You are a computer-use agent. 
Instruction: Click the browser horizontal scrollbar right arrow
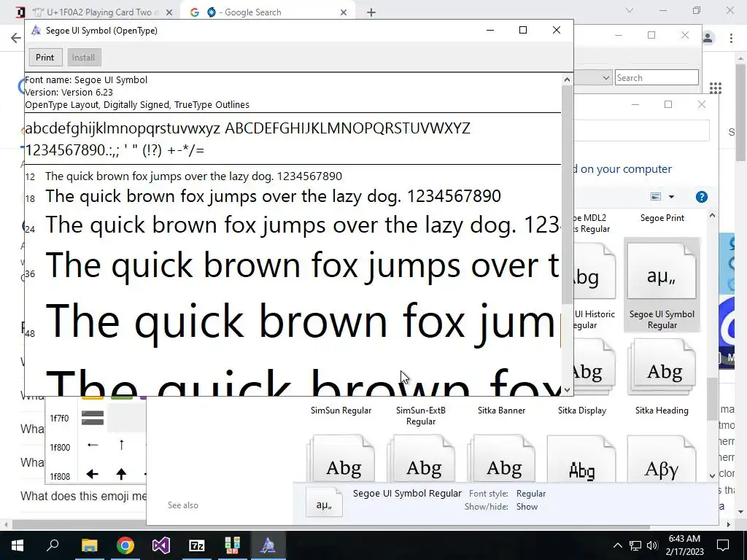coord(729,524)
